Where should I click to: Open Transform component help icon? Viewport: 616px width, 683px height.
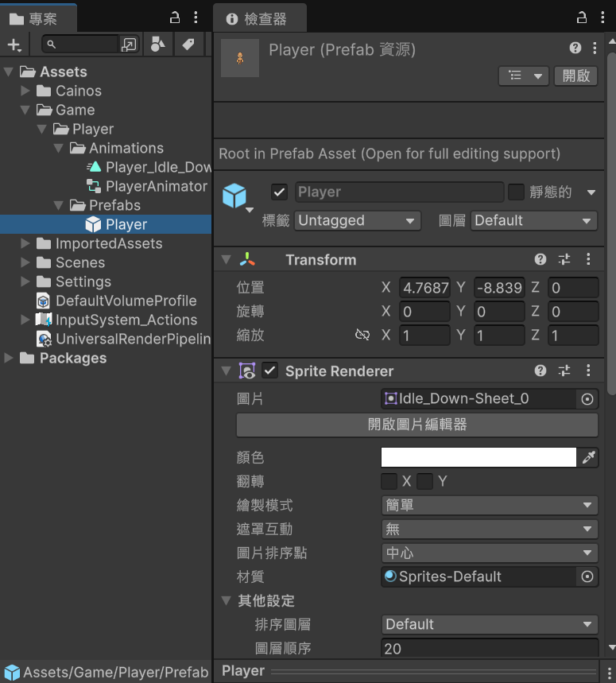(540, 259)
